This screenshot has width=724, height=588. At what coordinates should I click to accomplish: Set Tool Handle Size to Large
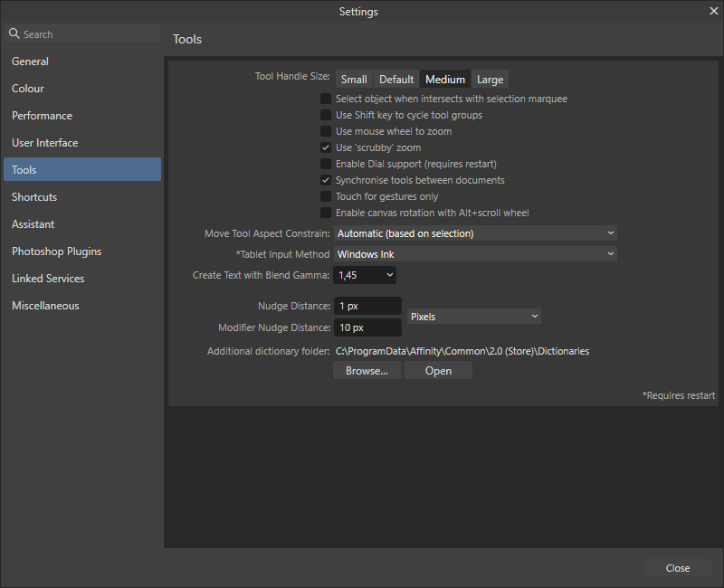(490, 79)
